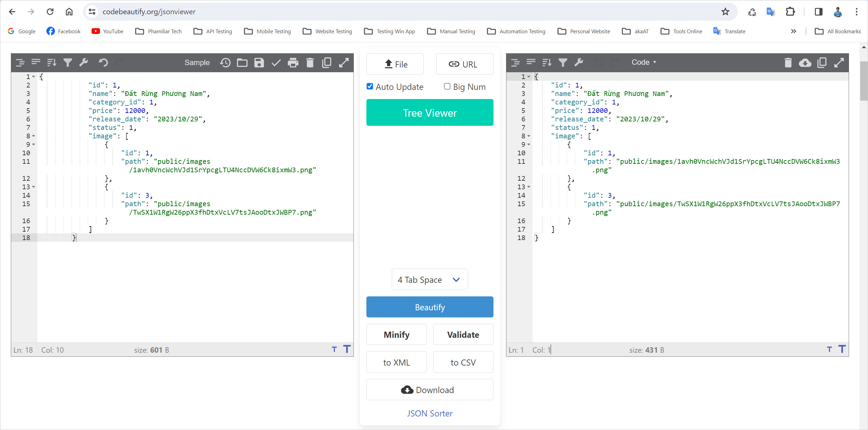Sort contents in right editor
The image size is (868, 430).
547,62
